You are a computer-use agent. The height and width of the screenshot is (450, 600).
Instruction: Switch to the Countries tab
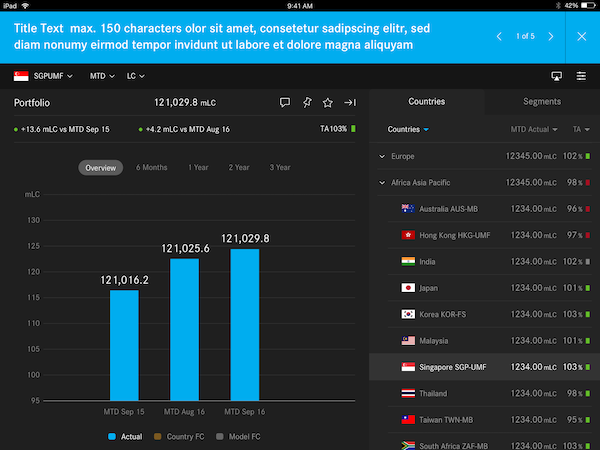(x=427, y=102)
